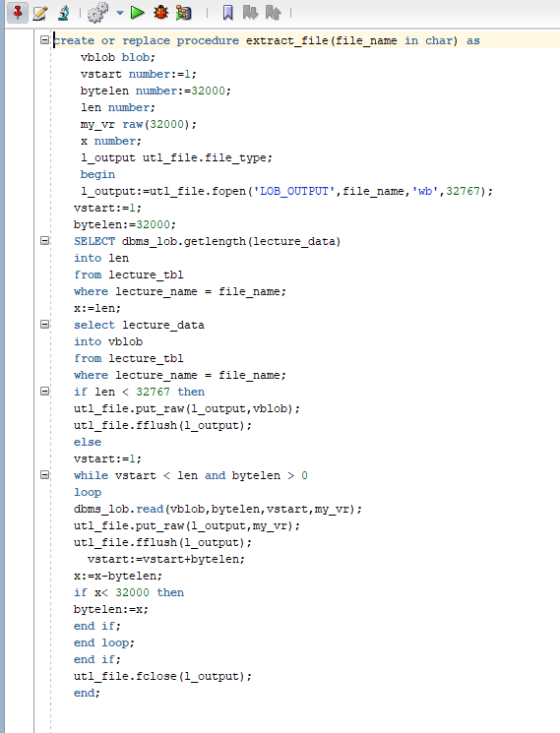The width and height of the screenshot is (560, 733).
Task: Go to next bookmark icon
Action: click(x=251, y=13)
